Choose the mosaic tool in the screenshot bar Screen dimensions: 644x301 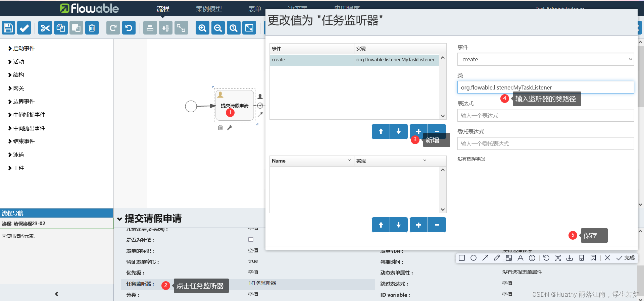(509, 258)
